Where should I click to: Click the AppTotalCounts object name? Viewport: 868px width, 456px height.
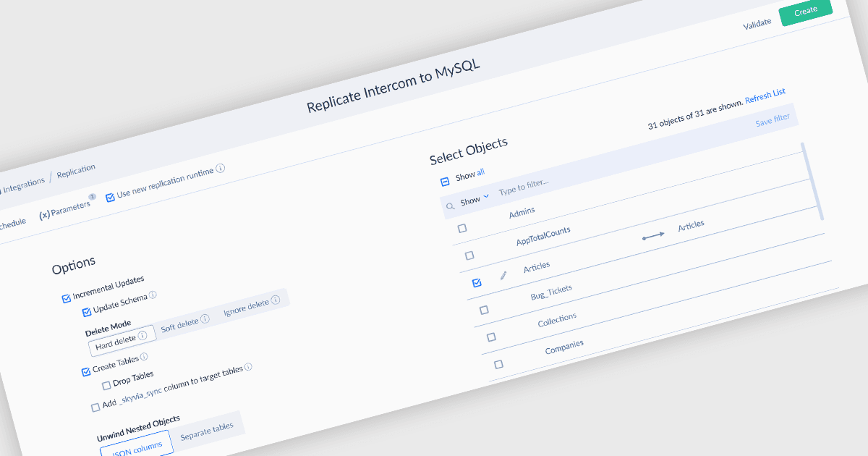point(543,236)
